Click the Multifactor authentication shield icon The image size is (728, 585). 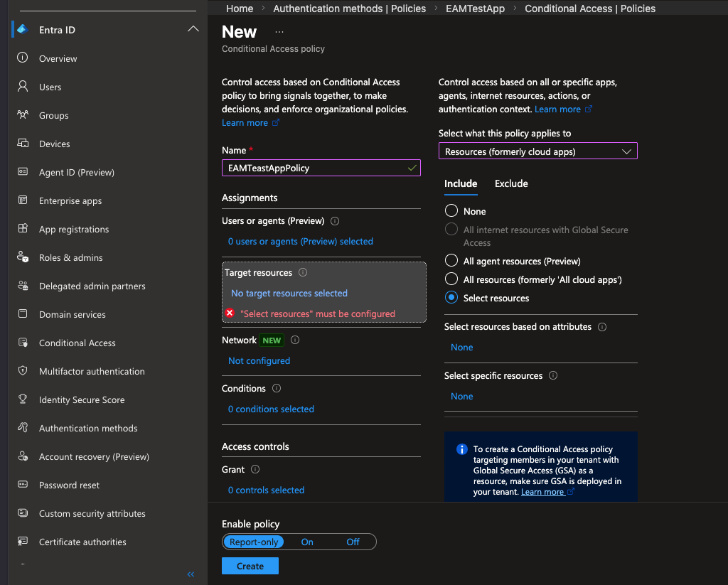click(22, 370)
